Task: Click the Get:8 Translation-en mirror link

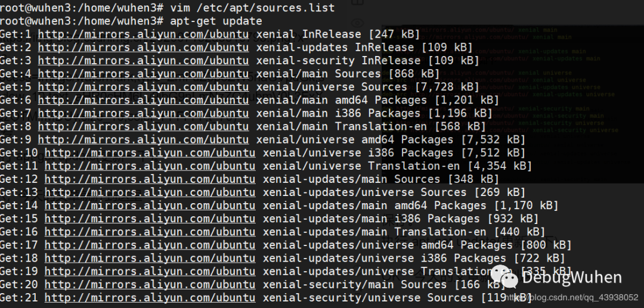Action: click(x=143, y=126)
